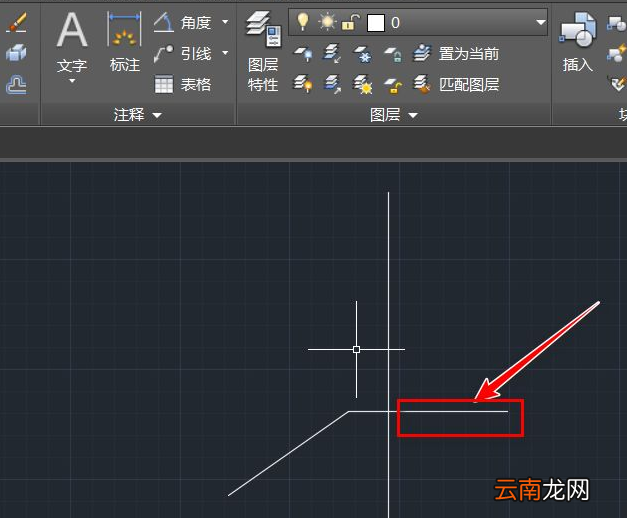
Task: Select the Dimension (标注) tool
Action: click(124, 42)
